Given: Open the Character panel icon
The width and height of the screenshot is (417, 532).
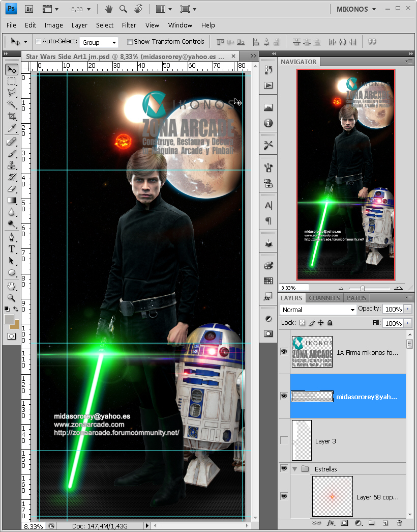Looking at the screenshot, I should (x=268, y=205).
